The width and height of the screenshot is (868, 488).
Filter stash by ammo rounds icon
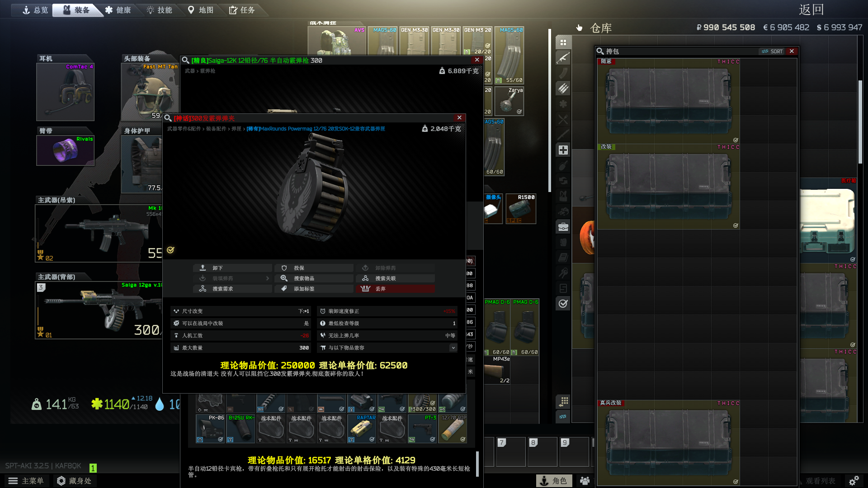tap(563, 89)
